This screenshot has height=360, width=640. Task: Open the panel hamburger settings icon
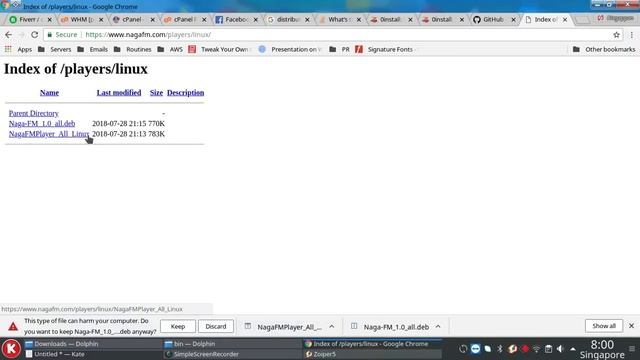pos(632,349)
